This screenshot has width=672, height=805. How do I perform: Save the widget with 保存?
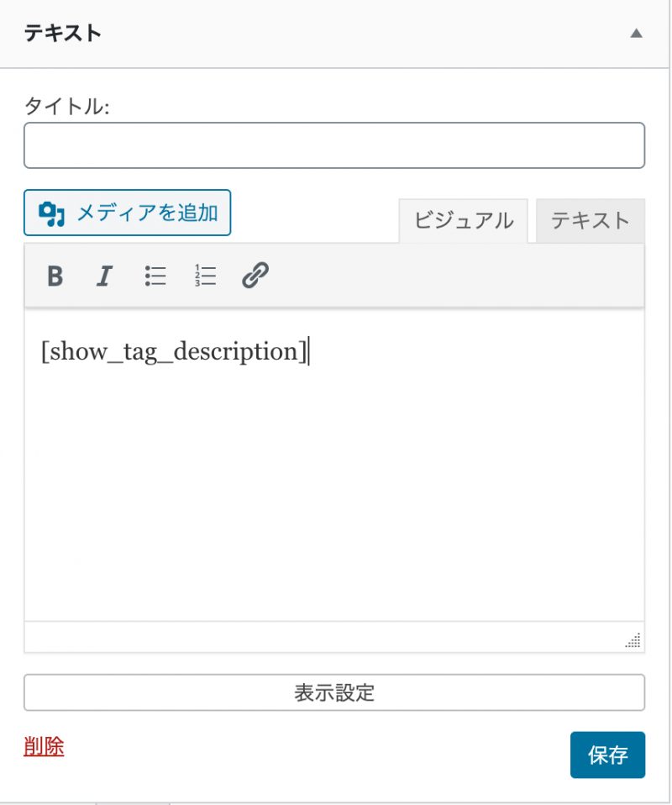click(607, 755)
